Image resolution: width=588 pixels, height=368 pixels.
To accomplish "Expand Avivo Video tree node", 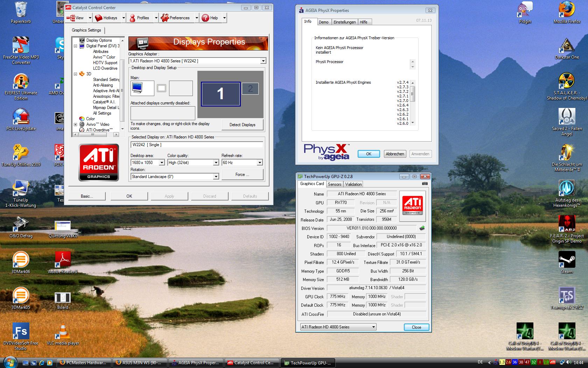I will click(75, 124).
